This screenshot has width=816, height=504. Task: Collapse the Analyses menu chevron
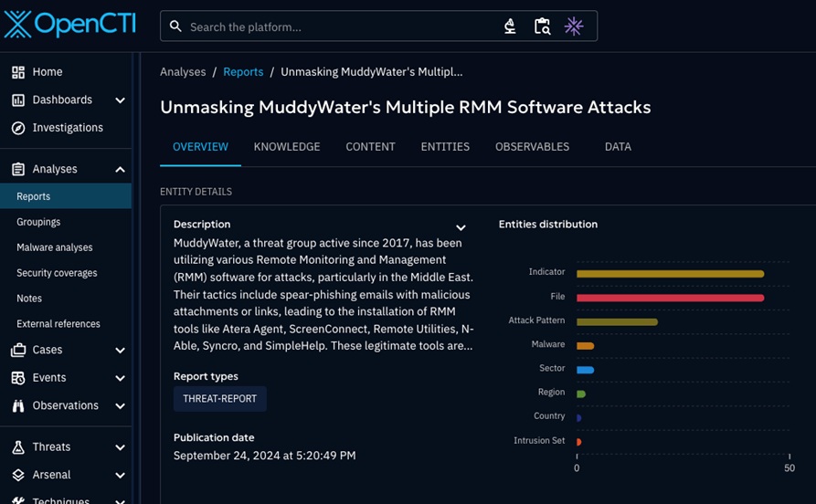[x=121, y=170]
